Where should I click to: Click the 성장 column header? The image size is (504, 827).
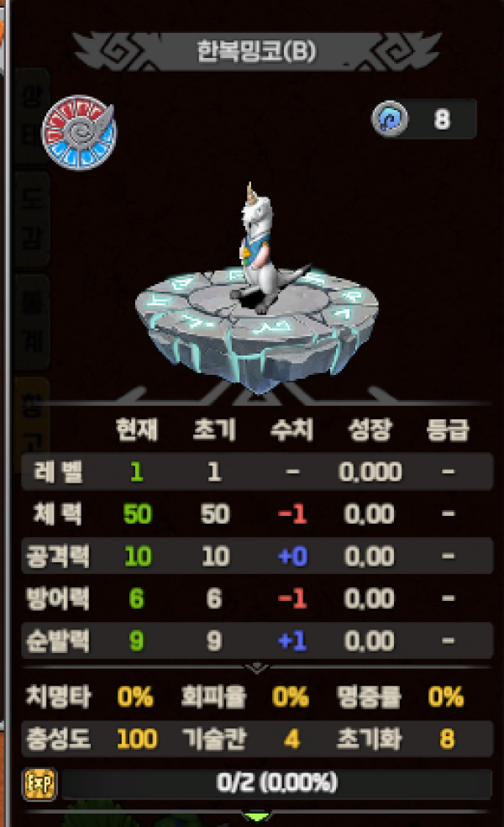point(370,429)
